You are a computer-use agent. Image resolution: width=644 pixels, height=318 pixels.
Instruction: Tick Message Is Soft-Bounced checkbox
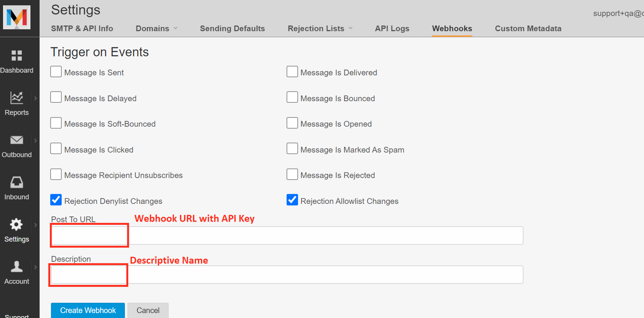click(x=56, y=123)
